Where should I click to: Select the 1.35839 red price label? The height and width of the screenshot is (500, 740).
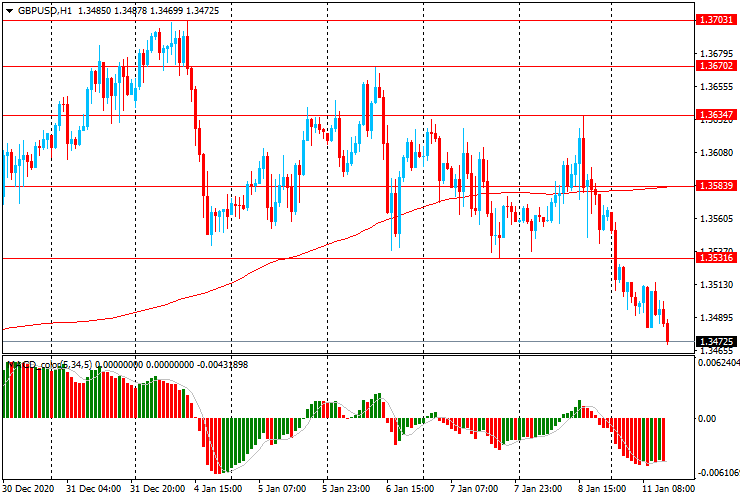pos(717,186)
